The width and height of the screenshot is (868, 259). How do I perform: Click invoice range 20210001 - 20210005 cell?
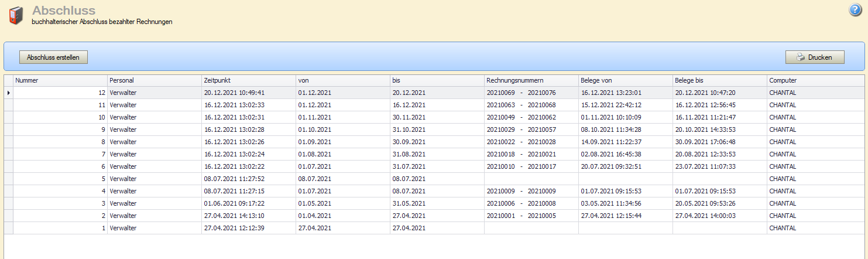coord(521,216)
